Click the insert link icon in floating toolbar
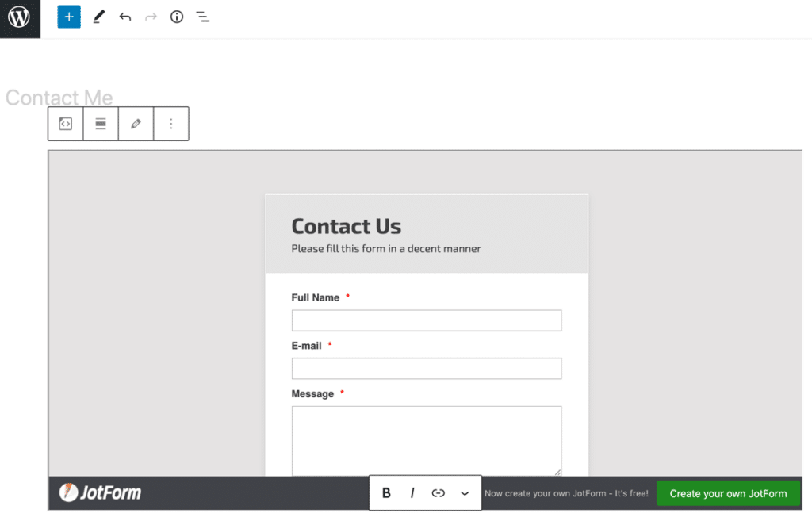 point(438,492)
